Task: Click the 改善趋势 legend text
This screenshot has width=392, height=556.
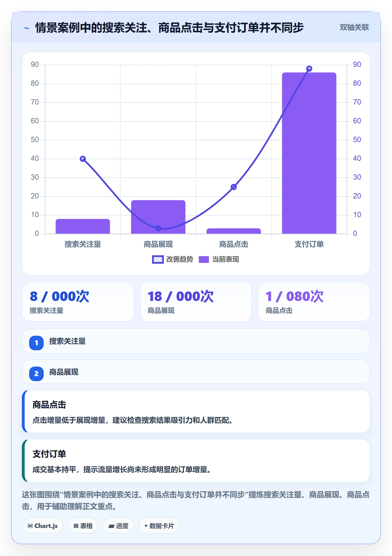Action: click(x=179, y=260)
